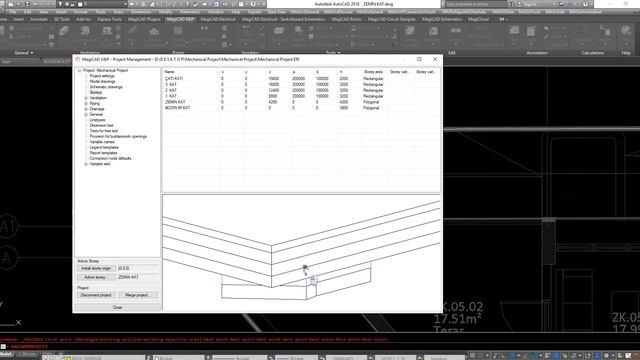Select Connection node defaults in tree

point(110,158)
